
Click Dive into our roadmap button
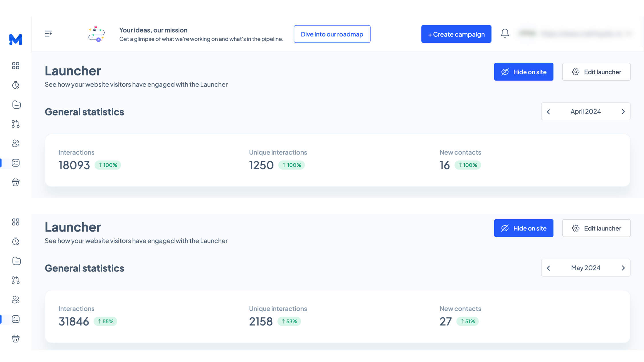[332, 34]
